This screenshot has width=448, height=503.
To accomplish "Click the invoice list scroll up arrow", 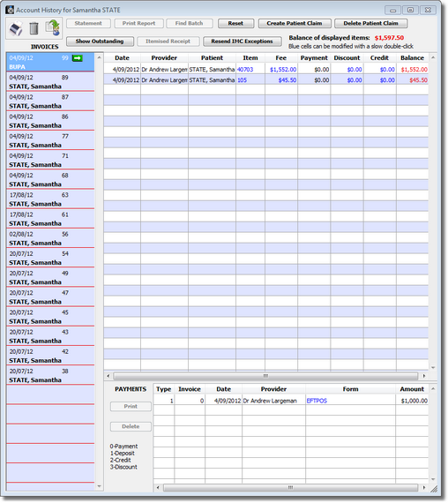I will (99, 57).
